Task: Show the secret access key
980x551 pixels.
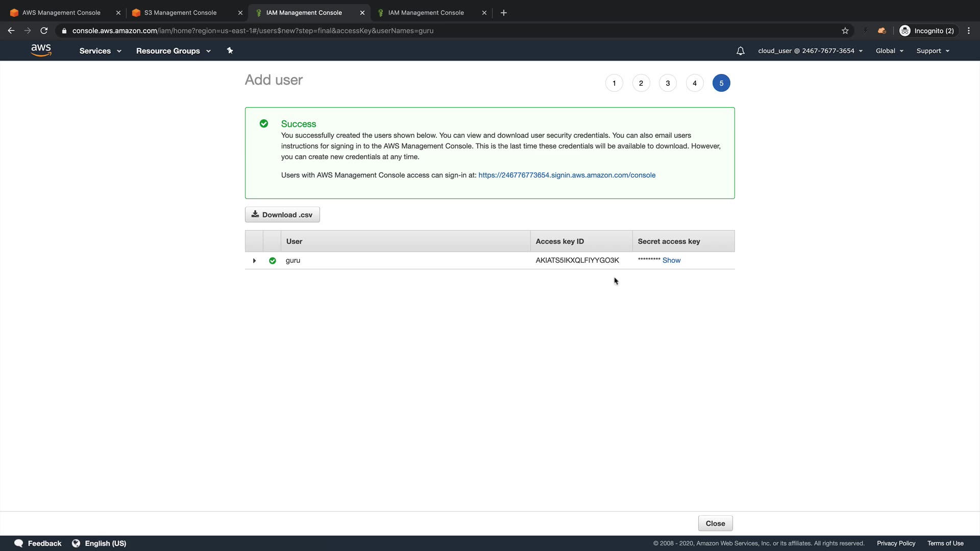Action: point(671,260)
